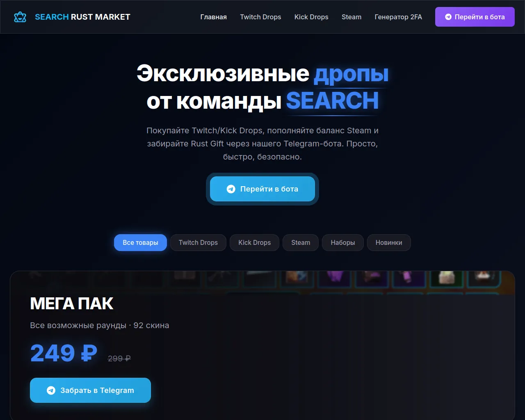This screenshot has height=420, width=525.
Task: Click the МЕГА ПАК skins banner image
Action: [x=262, y=283]
